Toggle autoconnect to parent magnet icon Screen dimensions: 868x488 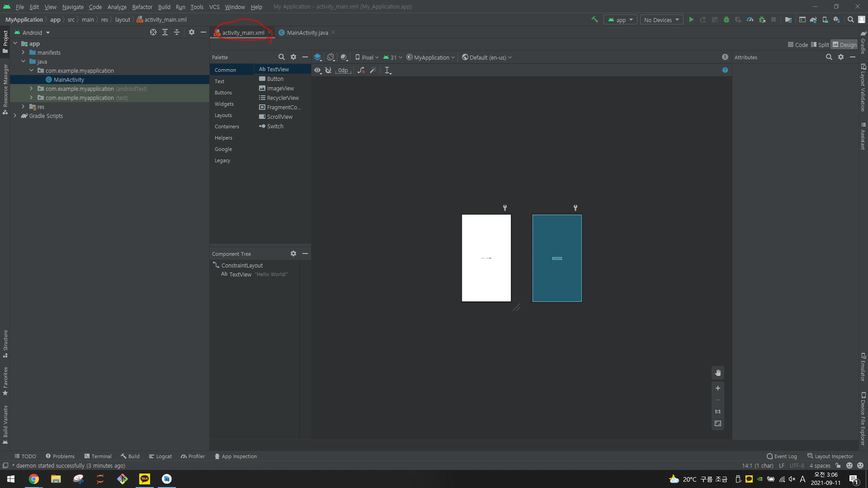pos(329,70)
